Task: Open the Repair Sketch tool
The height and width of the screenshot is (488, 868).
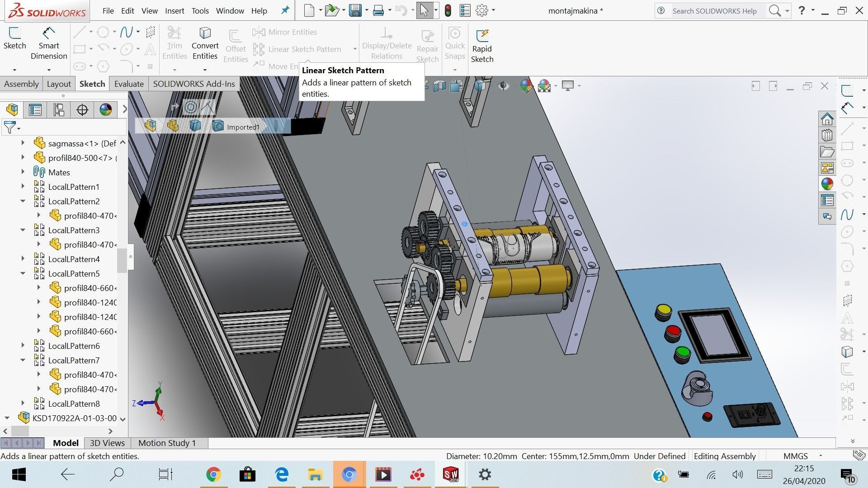Action: pyautogui.click(x=427, y=46)
